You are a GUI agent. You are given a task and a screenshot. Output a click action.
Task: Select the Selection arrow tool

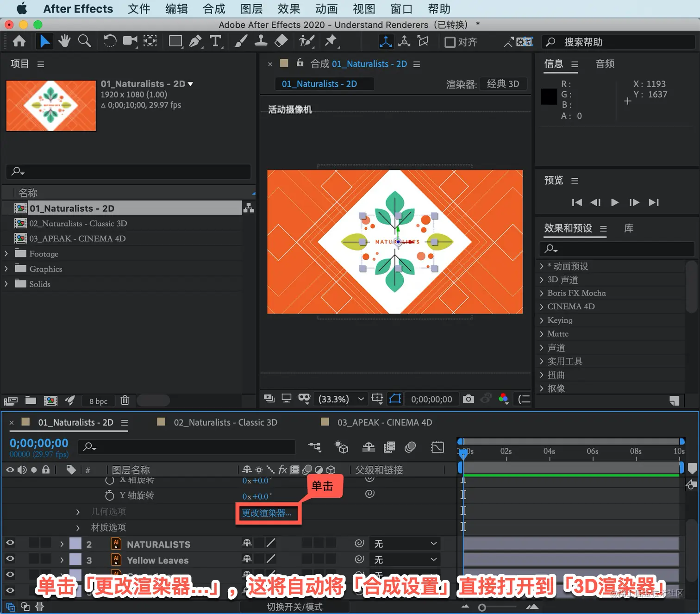tap(44, 42)
